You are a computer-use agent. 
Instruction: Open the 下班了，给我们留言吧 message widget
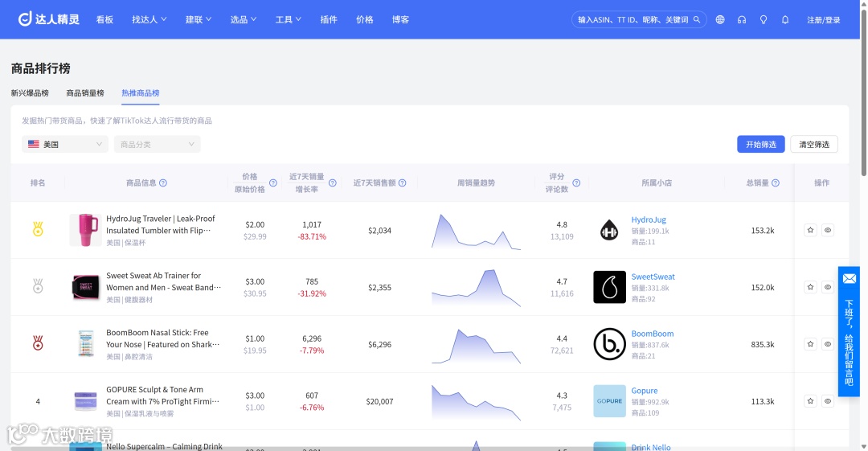coord(849,331)
